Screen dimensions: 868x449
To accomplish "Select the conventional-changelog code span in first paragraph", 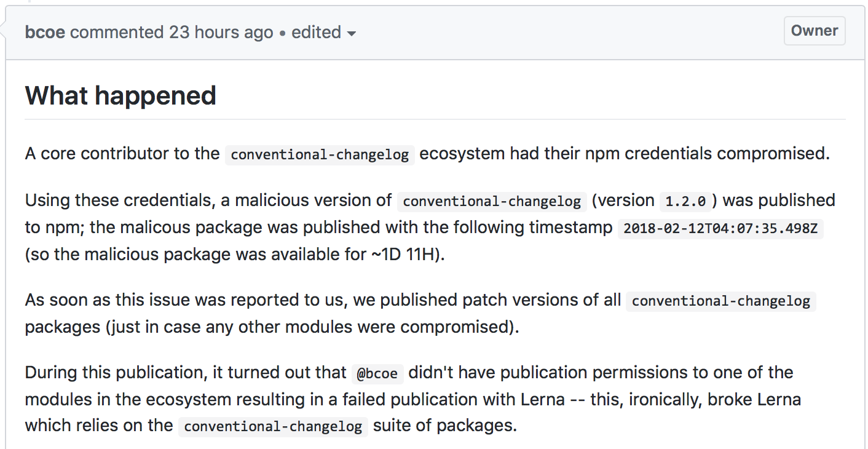I will point(319,155).
